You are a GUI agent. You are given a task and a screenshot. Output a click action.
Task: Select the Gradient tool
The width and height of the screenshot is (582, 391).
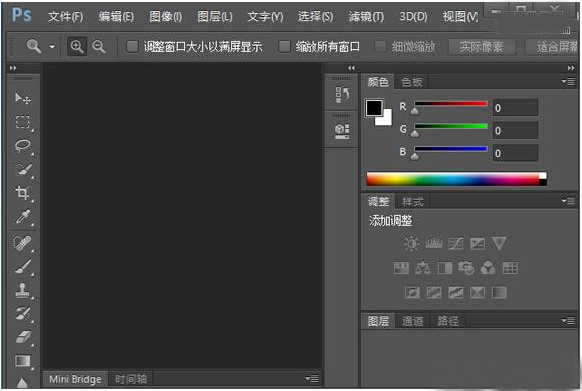23,361
